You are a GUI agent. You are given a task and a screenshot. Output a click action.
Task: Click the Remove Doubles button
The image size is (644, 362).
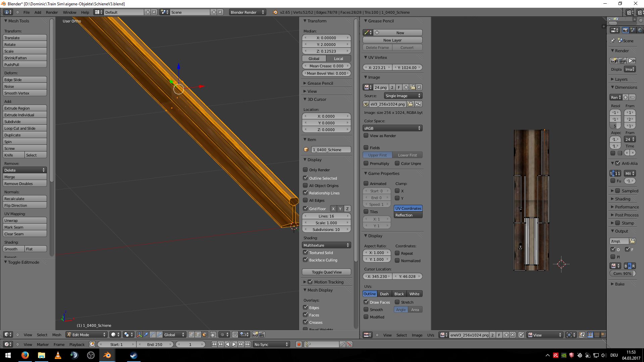pyautogui.click(x=25, y=184)
